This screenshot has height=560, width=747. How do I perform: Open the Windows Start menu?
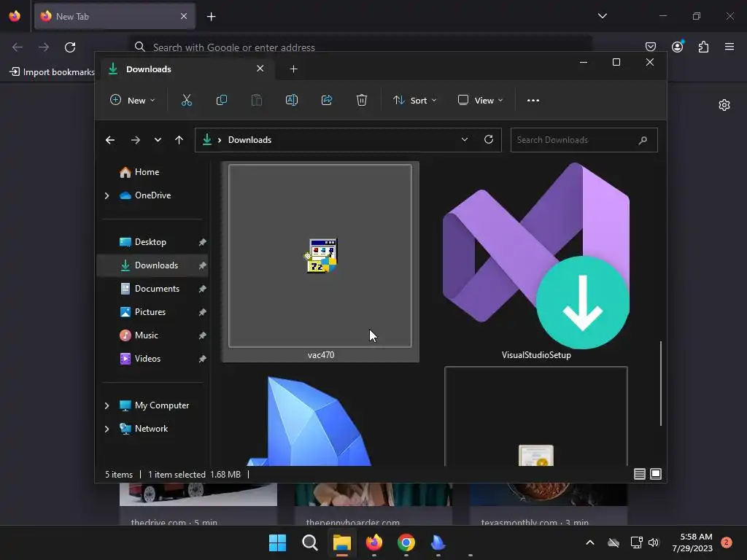click(277, 542)
